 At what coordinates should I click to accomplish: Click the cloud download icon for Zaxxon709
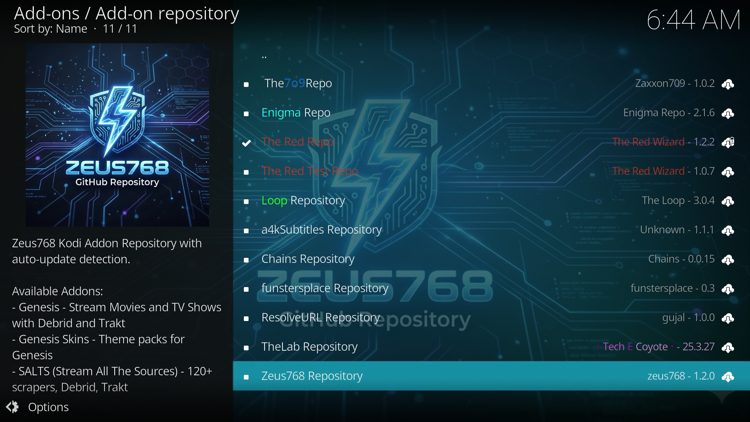click(728, 84)
